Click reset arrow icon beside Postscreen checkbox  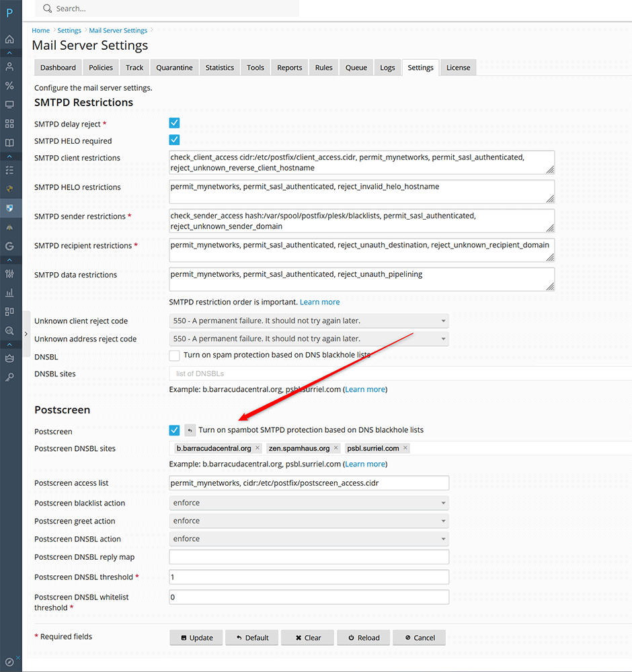tap(190, 430)
